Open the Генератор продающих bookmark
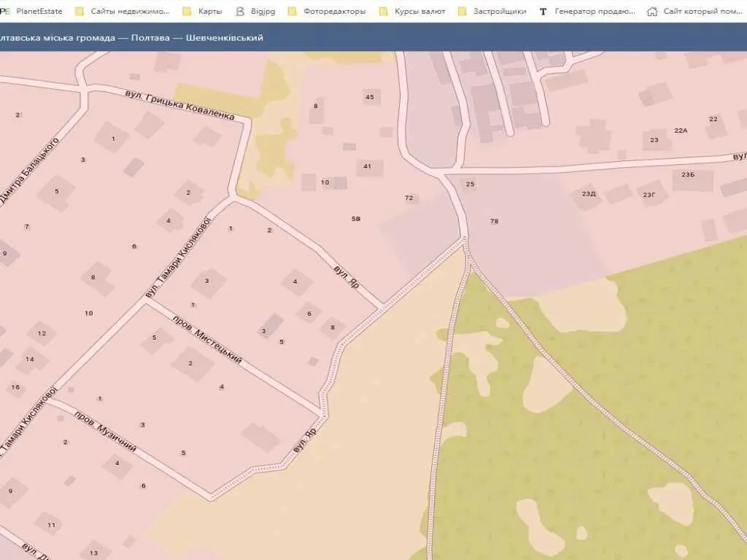Viewport: 747px width, 560px height. click(x=594, y=11)
